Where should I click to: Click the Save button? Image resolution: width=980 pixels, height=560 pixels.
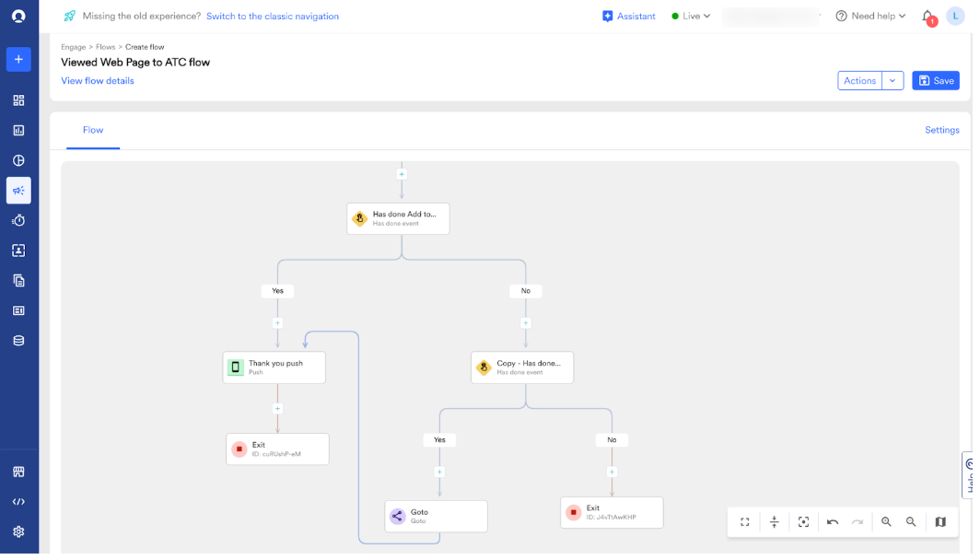click(936, 81)
